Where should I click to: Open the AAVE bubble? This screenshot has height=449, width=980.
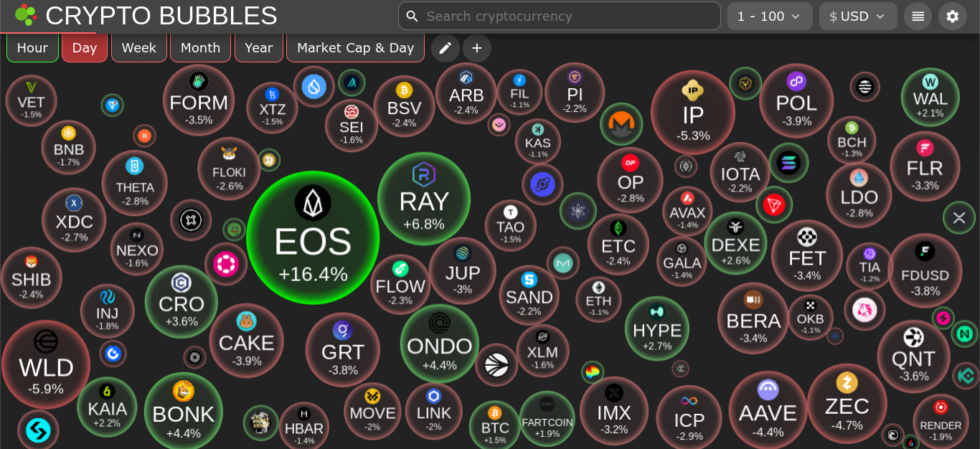click(x=768, y=410)
